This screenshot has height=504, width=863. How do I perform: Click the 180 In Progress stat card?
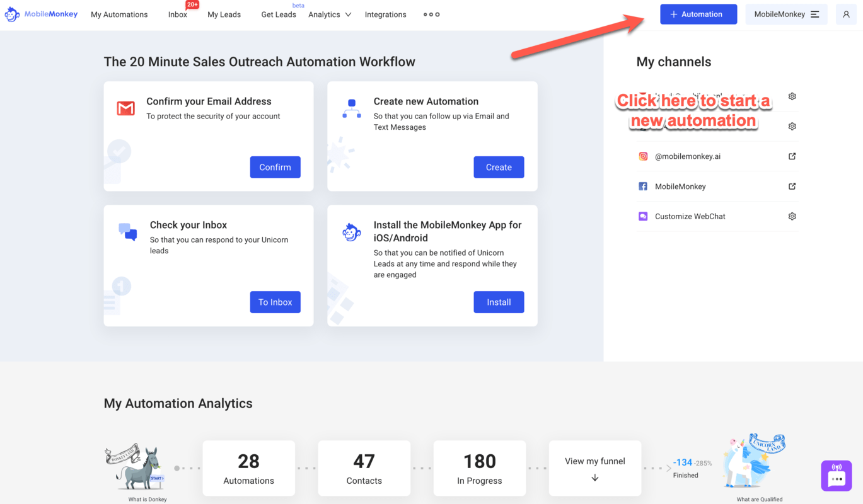tap(480, 468)
